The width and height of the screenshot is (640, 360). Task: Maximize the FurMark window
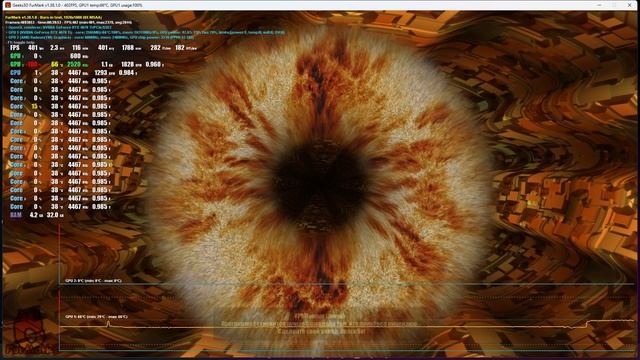(x=614, y=5)
